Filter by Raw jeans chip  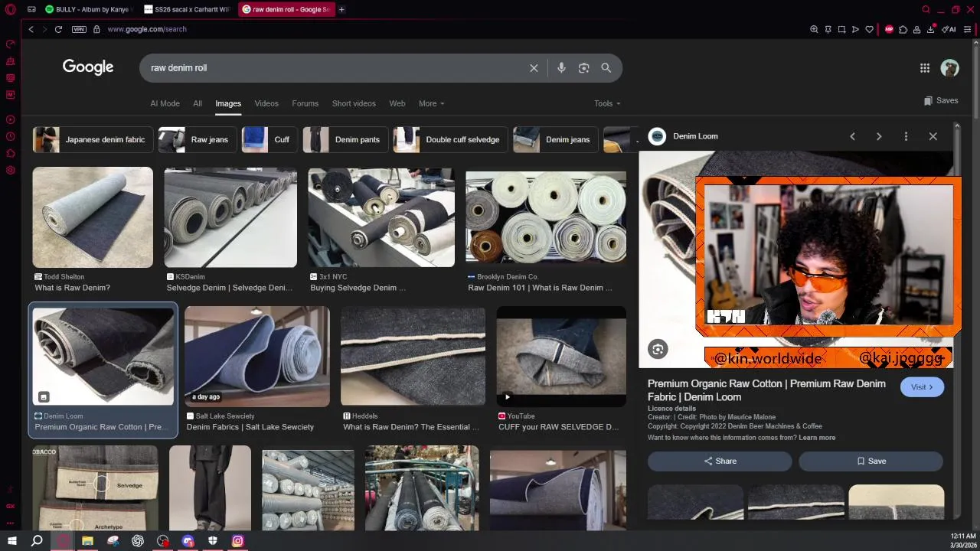[x=198, y=140]
